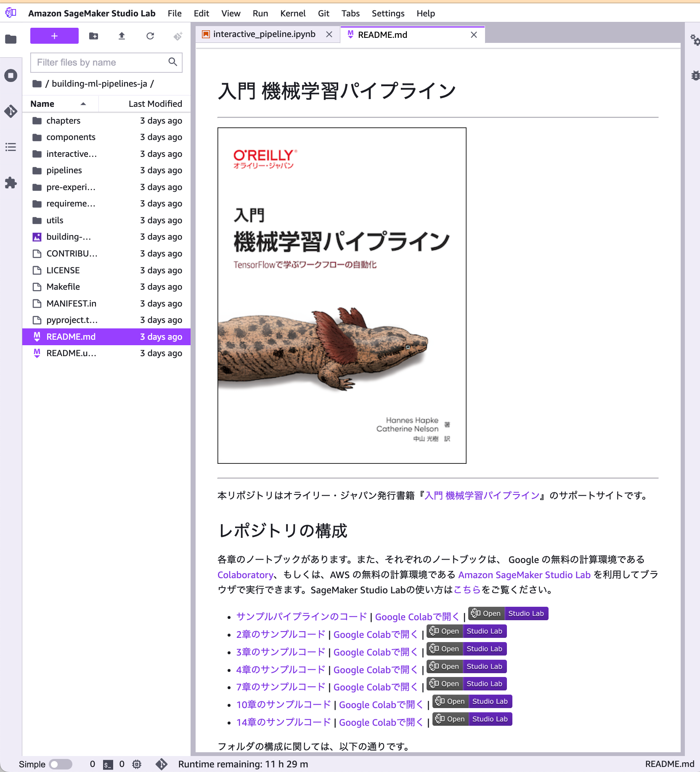Open the file browser sidebar panel

11,39
